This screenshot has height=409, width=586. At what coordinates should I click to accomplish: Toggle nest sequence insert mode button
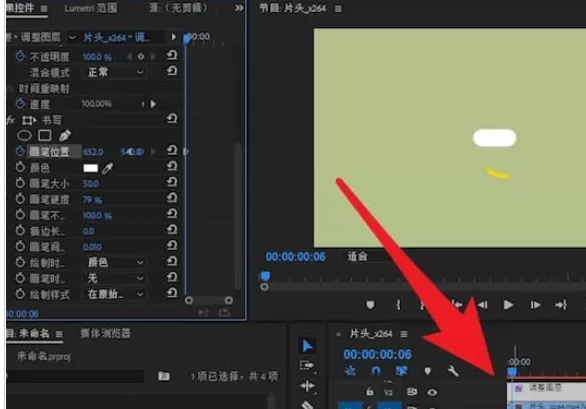[350, 370]
